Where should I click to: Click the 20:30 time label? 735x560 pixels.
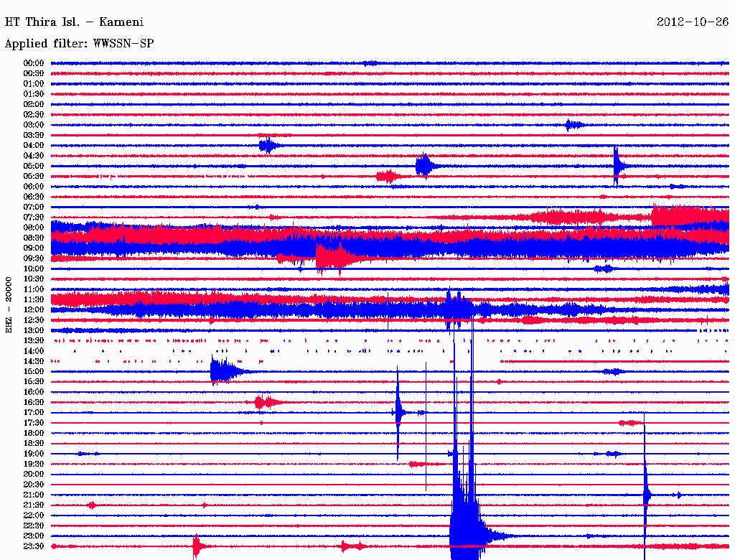(34, 485)
